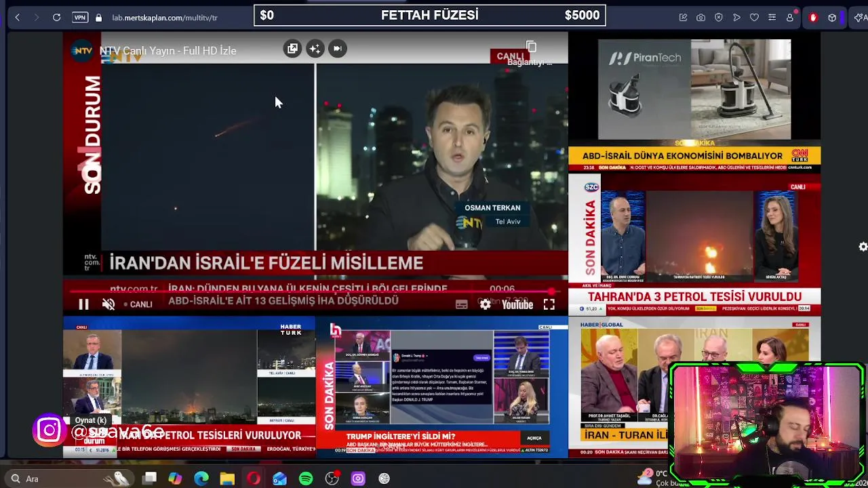Select the Habertürk stream
The width and height of the screenshot is (868, 488).
(x=189, y=388)
